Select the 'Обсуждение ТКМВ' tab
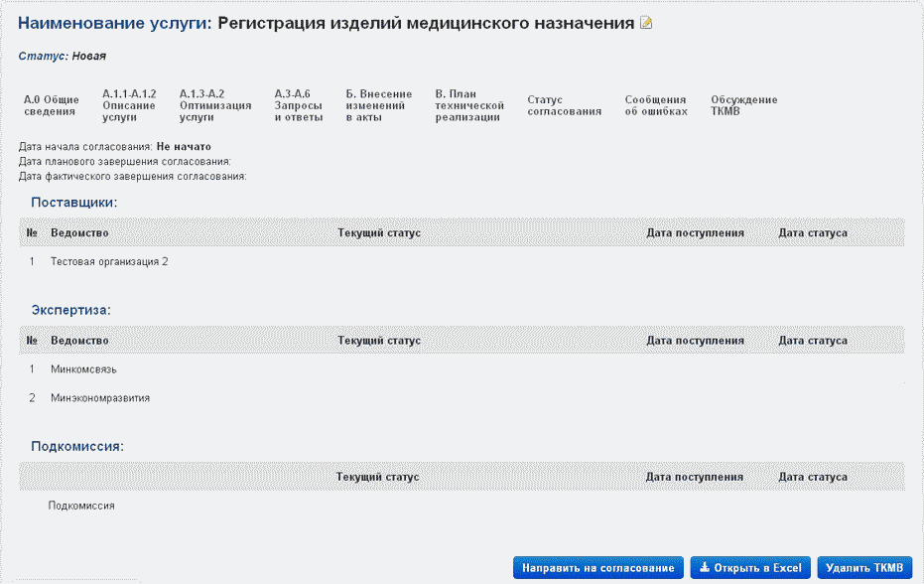This screenshot has height=584, width=924. click(x=743, y=105)
